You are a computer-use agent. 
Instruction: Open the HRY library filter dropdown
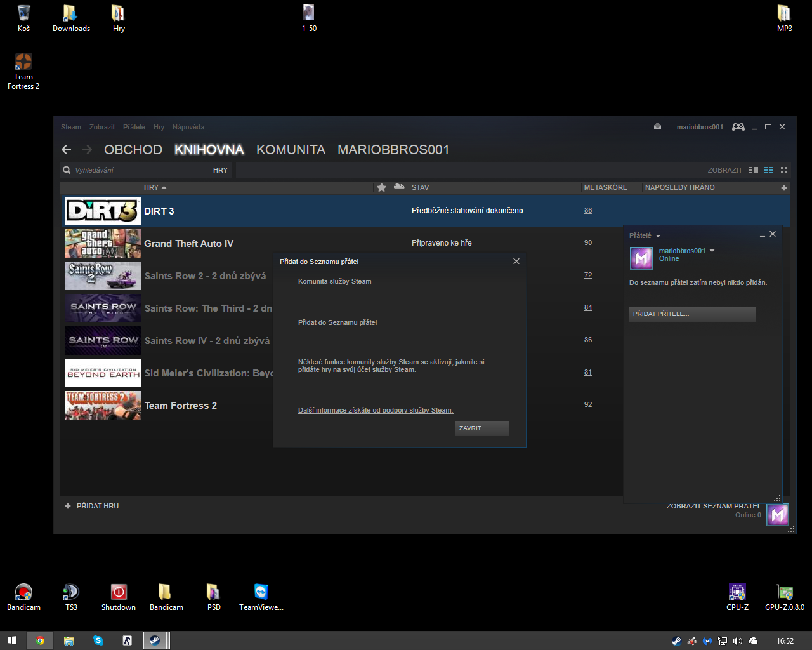(220, 170)
